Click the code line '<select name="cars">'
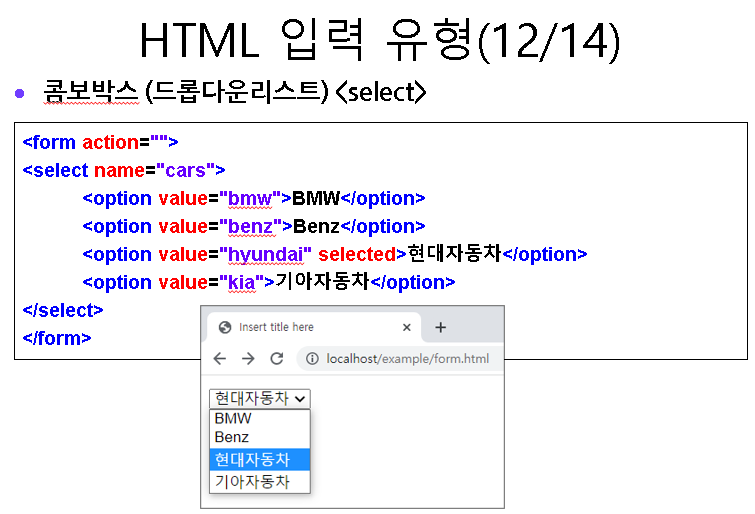 (x=124, y=171)
